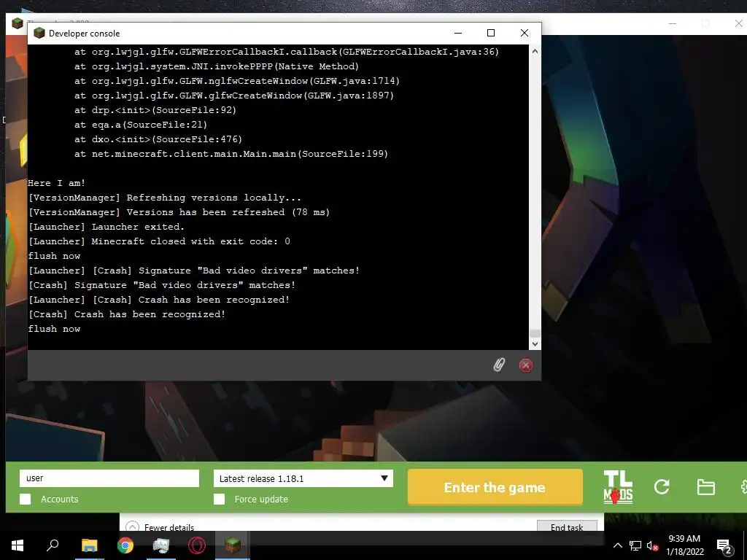Select line 'Here I am!' in console
This screenshot has height=560, width=747.
coord(56,183)
